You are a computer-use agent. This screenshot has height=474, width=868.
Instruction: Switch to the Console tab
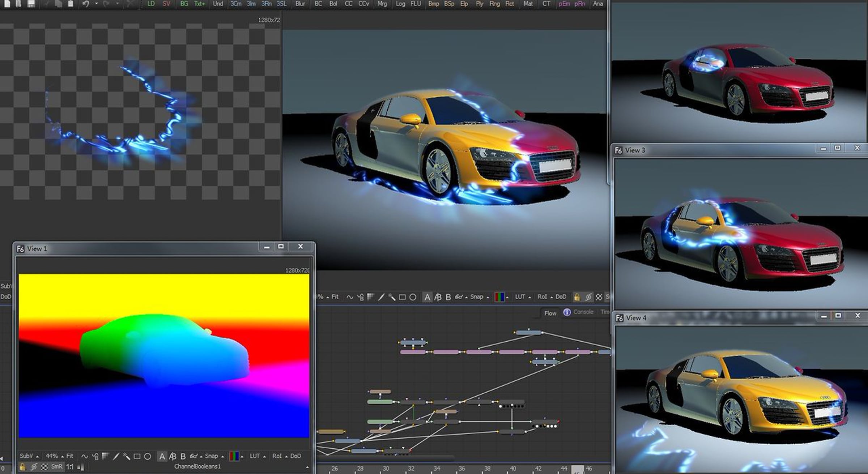point(583,312)
